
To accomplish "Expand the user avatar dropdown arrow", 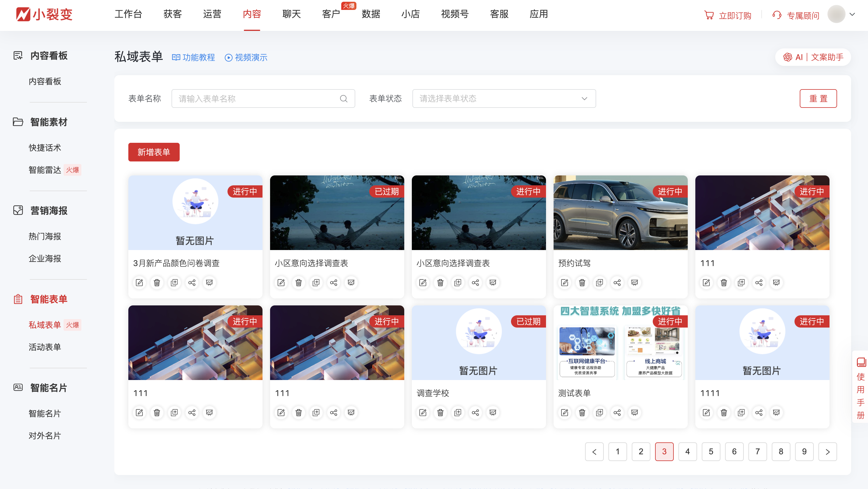I will (852, 14).
